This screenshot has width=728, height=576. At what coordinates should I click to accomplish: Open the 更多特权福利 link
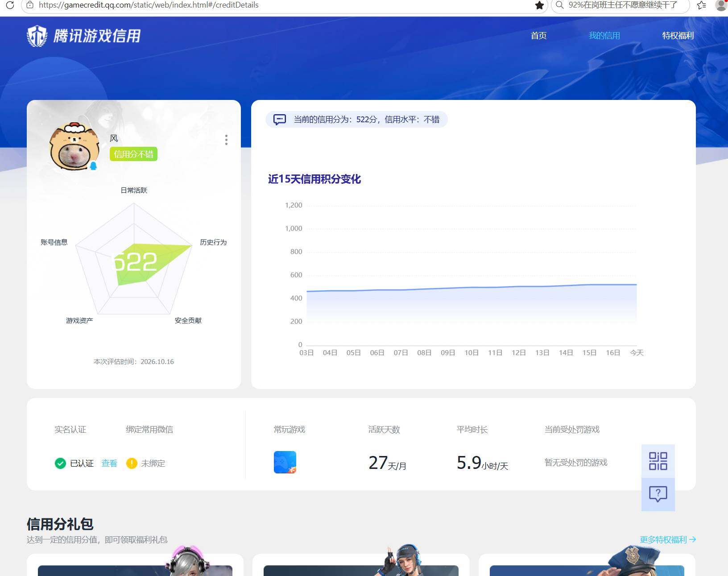(668, 540)
